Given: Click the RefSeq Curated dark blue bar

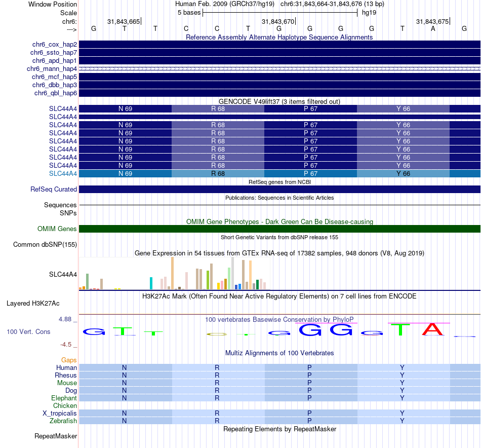Looking at the screenshot, I should 279,189.
